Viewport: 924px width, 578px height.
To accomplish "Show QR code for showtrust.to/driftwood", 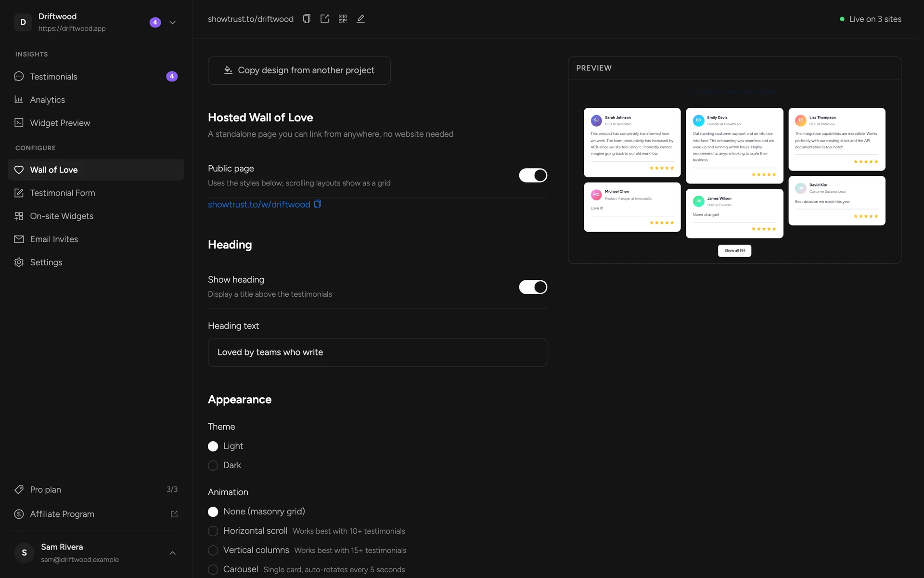I will 343,19.
